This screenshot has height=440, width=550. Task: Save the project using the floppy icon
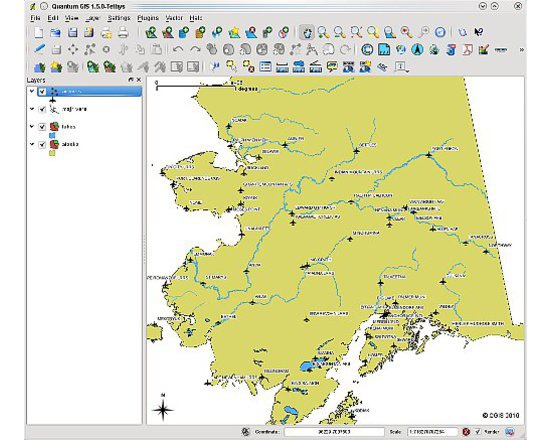pyautogui.click(x=72, y=33)
